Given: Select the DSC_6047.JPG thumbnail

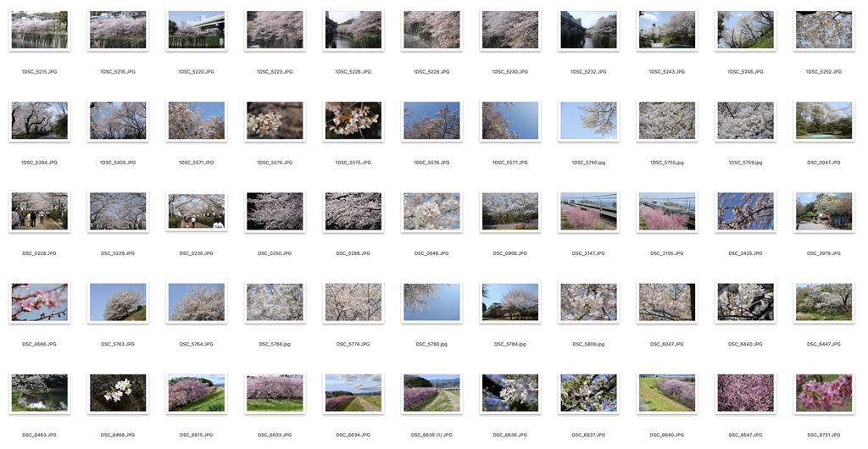Looking at the screenshot, I should (667, 302).
